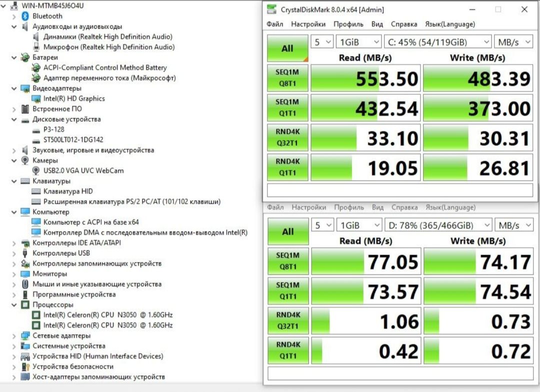Click the keyboard icon beside Клавиатуры
Image resolution: width=540 pixels, height=392 pixels.
(x=25, y=181)
